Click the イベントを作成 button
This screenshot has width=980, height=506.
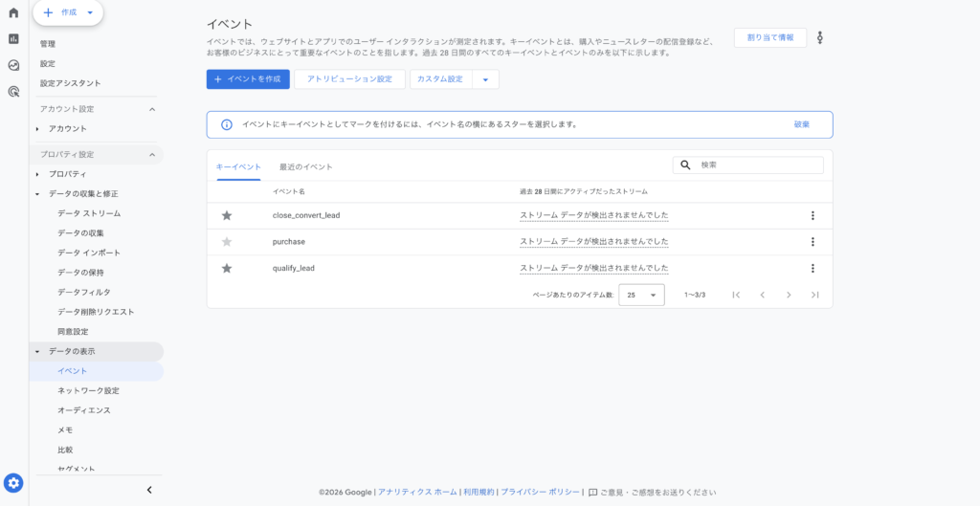[248, 79]
